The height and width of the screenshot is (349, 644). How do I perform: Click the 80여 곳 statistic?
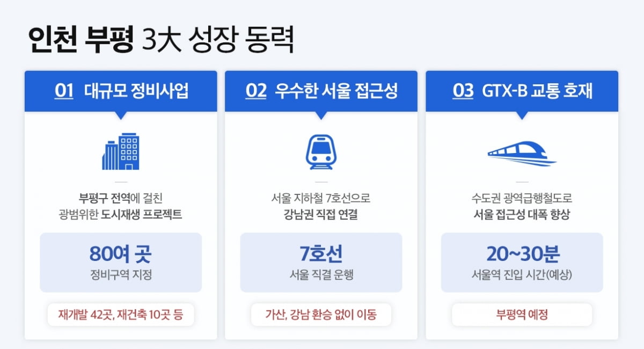121,254
